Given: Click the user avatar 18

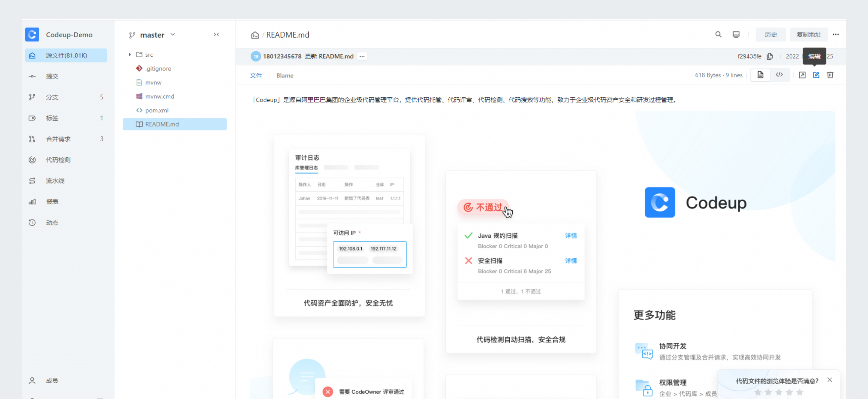Looking at the screenshot, I should tap(256, 56).
